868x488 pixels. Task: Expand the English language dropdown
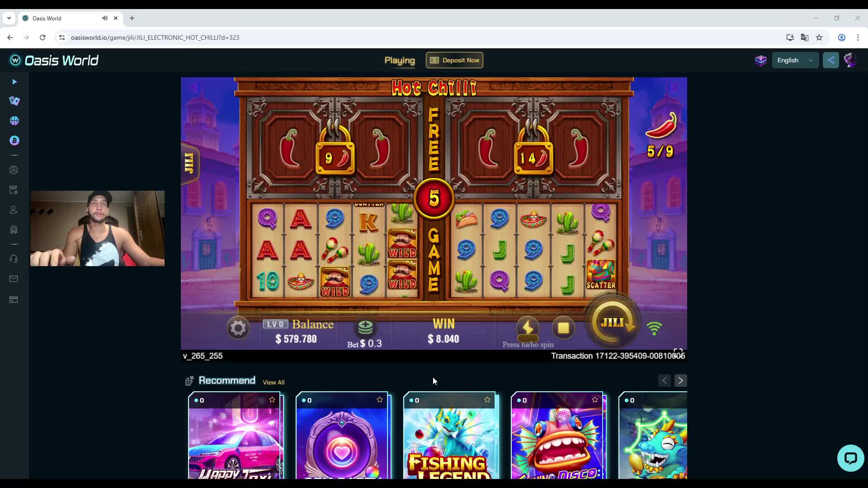(x=795, y=60)
